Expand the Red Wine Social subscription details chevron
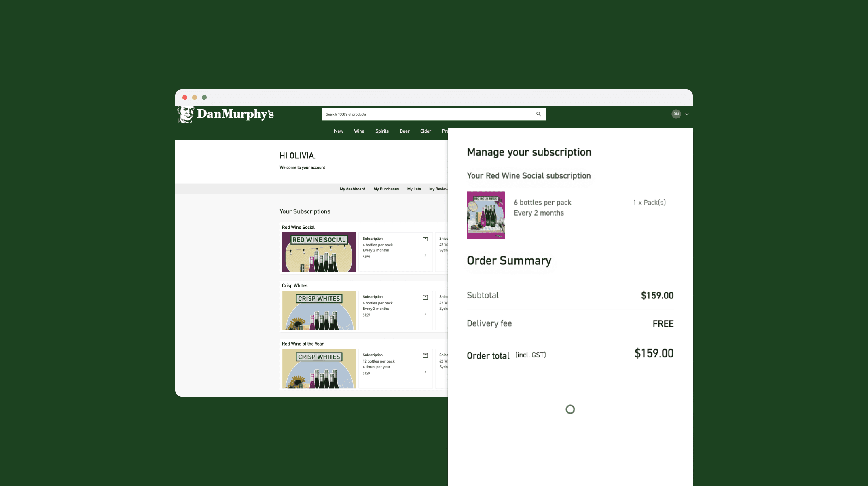This screenshot has height=486, width=868. pos(425,256)
